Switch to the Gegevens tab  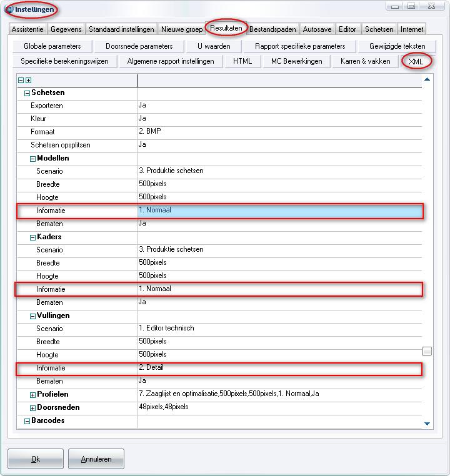66,29
